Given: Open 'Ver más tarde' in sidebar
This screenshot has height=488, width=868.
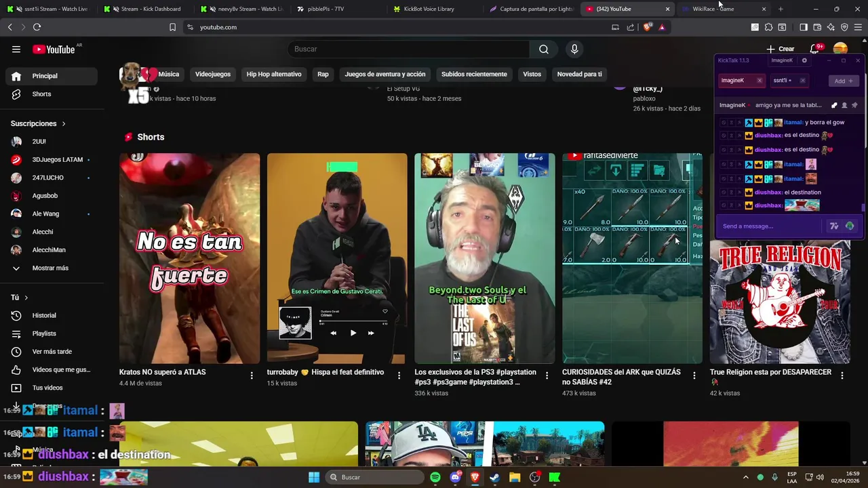Looking at the screenshot, I should pyautogui.click(x=52, y=352).
